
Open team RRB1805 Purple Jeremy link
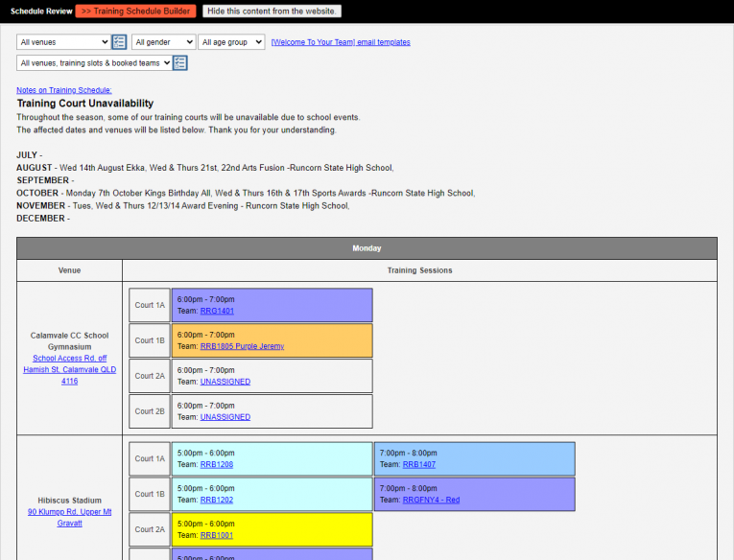click(x=242, y=347)
